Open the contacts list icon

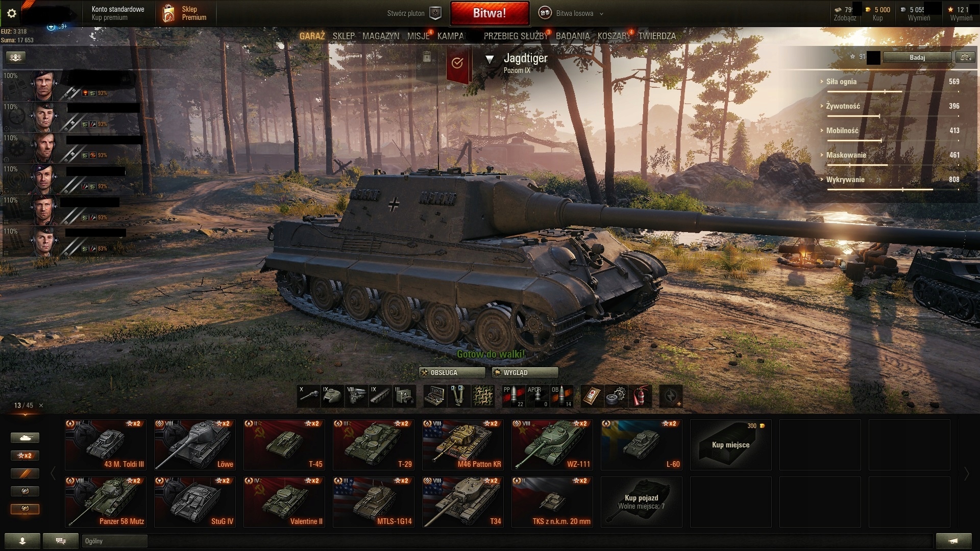(22, 541)
